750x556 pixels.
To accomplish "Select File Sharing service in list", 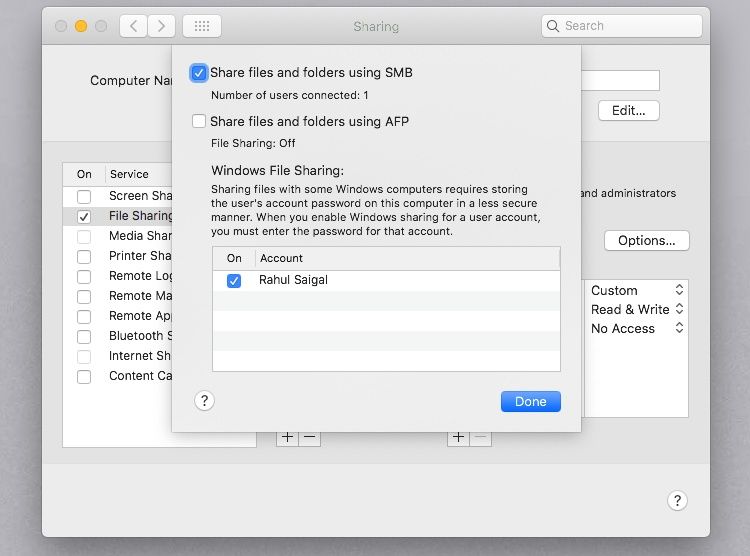I will tap(140, 215).
